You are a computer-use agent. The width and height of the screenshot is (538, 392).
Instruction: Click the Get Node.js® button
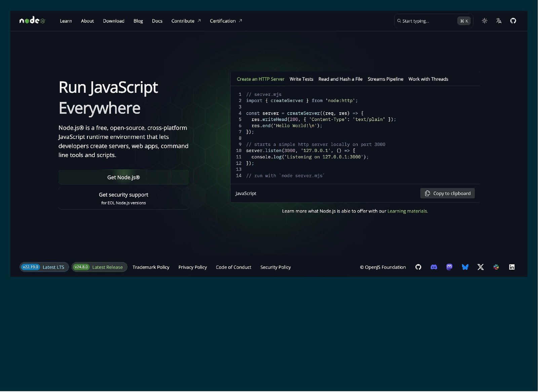coord(123,178)
